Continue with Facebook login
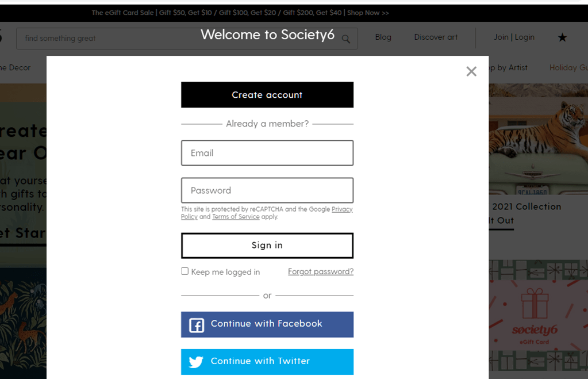588x379 pixels. (267, 324)
